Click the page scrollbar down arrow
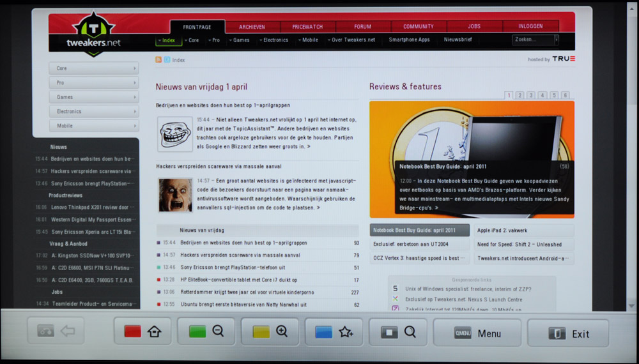 [x=631, y=306]
